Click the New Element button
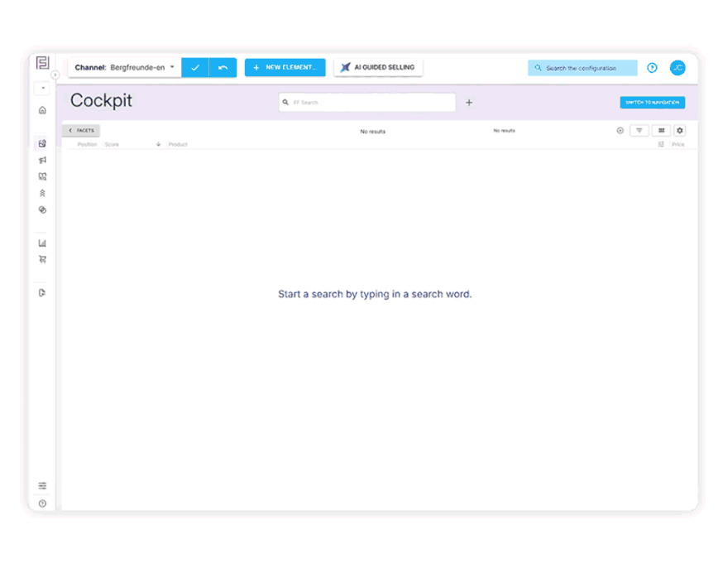Screen dimensions: 728x568 pos(285,67)
